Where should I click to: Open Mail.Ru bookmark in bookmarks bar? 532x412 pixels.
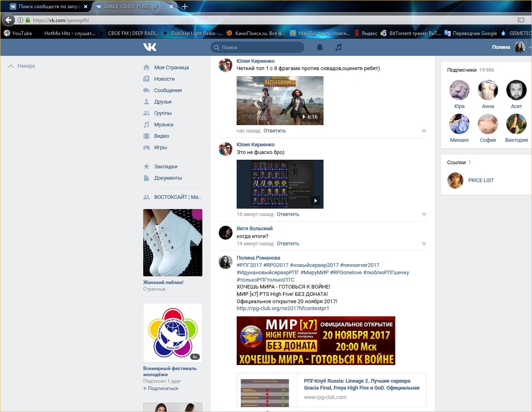(320, 33)
